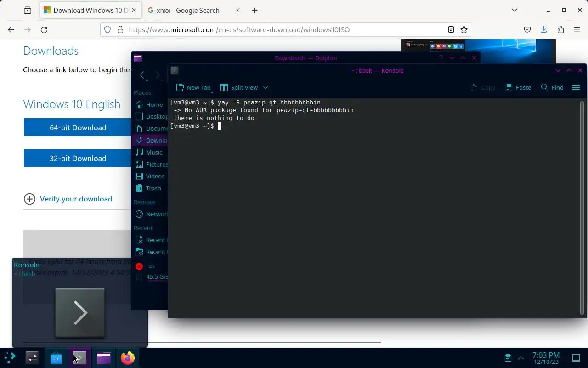Click Save to Pocket icon in Firefox
The height and width of the screenshot is (368, 588).
(x=527, y=29)
